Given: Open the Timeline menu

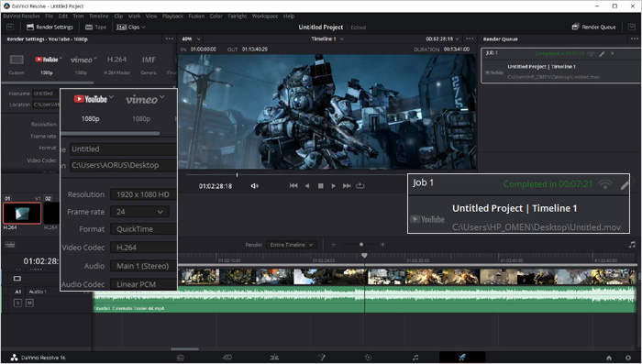Looking at the screenshot, I should click(99, 16).
